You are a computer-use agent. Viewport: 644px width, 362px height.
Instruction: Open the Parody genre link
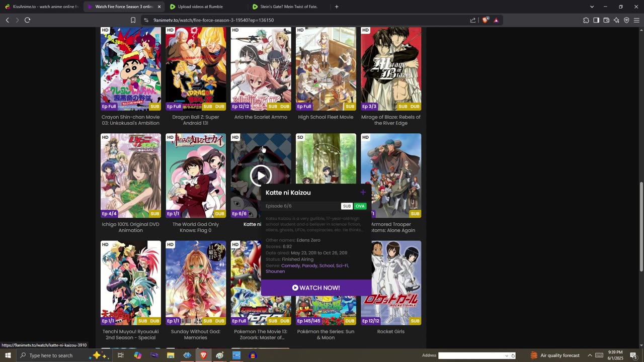tap(309, 265)
